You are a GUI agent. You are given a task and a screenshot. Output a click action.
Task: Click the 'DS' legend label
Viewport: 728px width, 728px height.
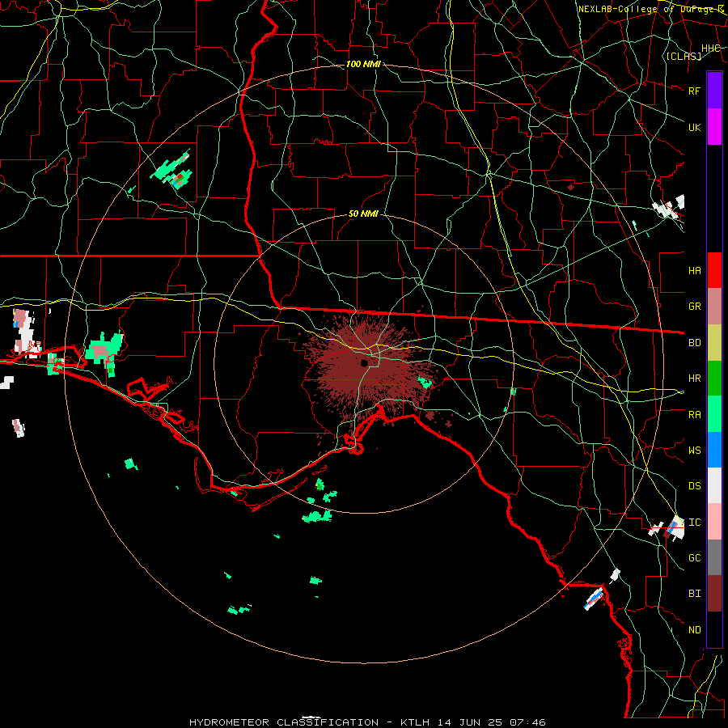coord(694,486)
